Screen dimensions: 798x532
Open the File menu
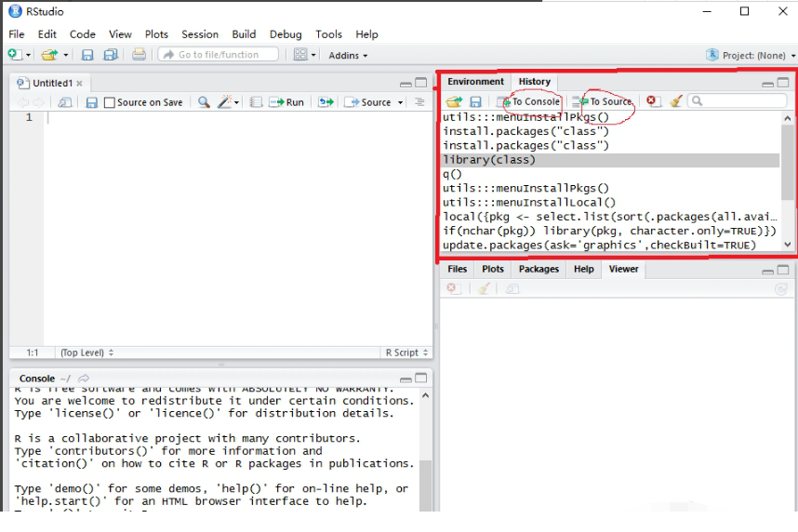(x=17, y=34)
